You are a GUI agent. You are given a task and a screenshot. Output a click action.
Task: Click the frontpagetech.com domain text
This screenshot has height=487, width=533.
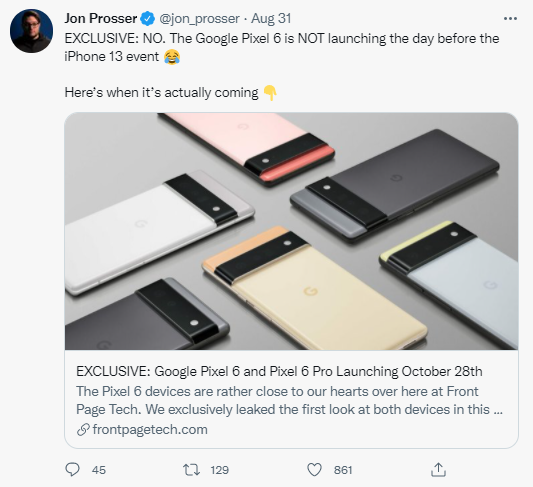[150, 430]
